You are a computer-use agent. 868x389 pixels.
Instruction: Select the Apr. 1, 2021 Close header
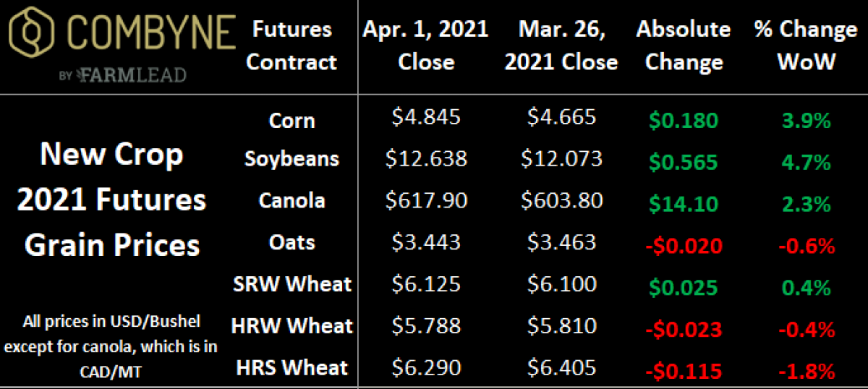point(425,46)
